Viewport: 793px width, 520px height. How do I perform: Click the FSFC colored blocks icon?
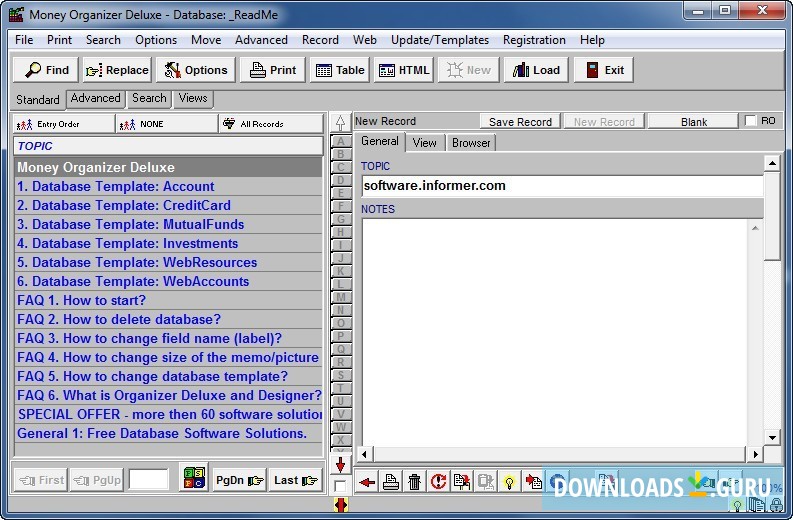coord(194,478)
